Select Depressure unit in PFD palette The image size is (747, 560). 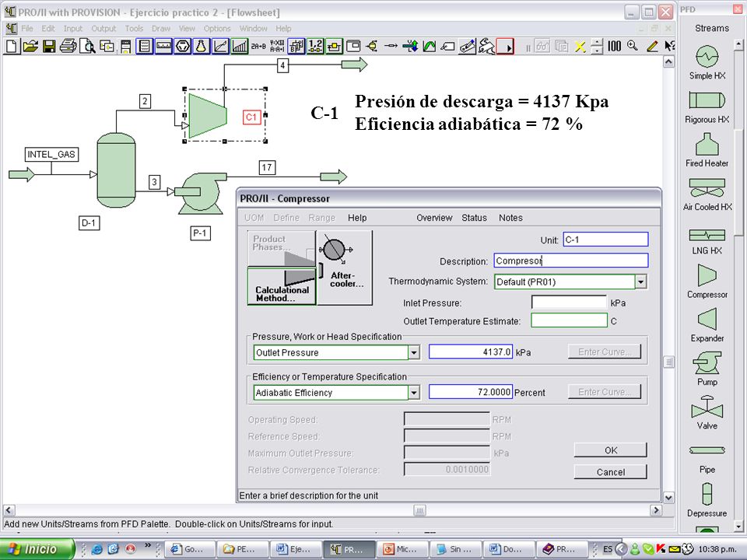(x=707, y=500)
